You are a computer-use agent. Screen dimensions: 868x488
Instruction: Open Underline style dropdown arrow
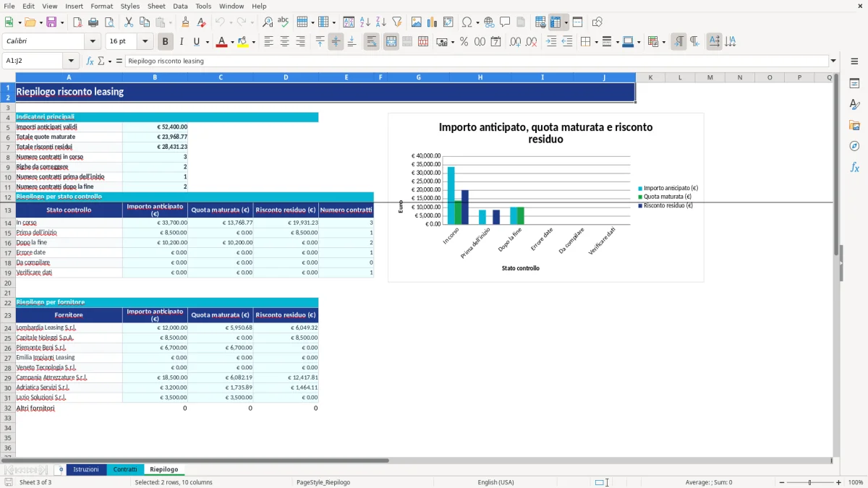click(207, 42)
